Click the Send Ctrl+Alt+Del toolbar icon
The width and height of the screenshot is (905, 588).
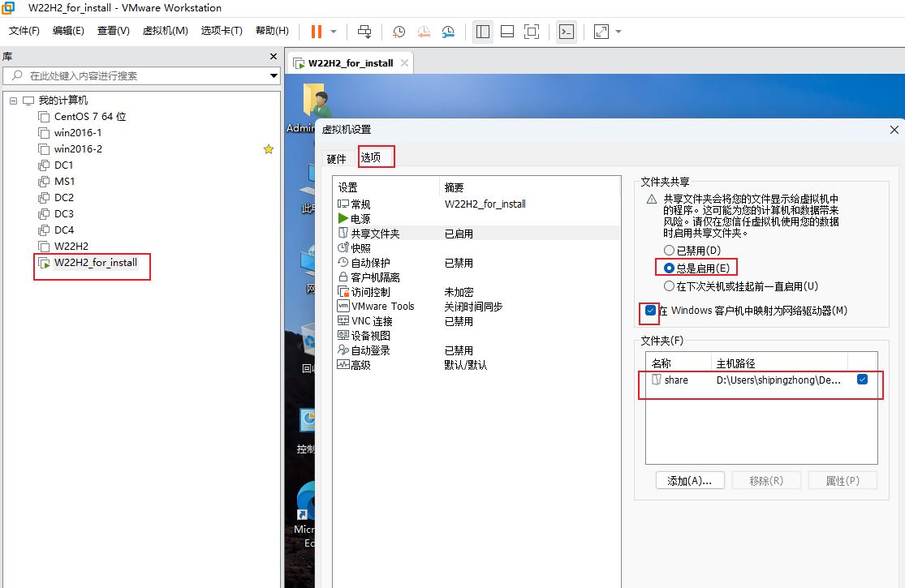(x=364, y=32)
